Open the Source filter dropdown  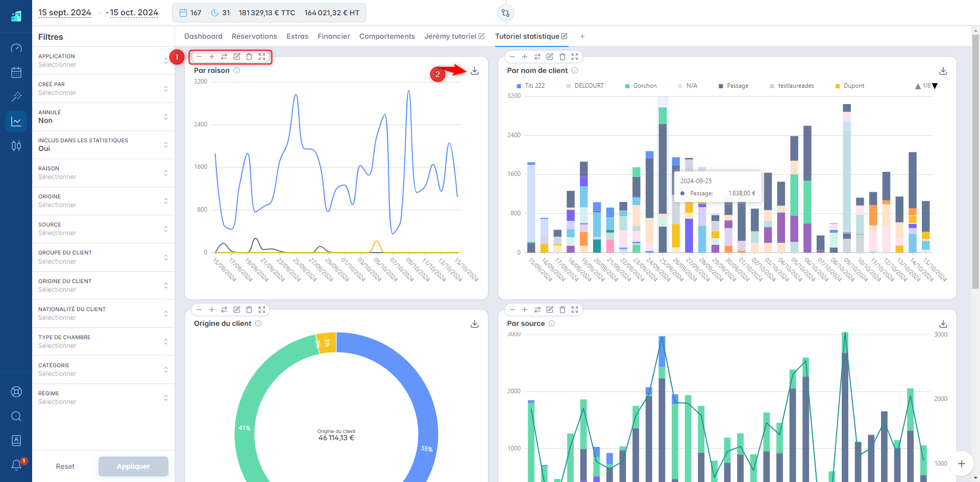click(x=103, y=229)
